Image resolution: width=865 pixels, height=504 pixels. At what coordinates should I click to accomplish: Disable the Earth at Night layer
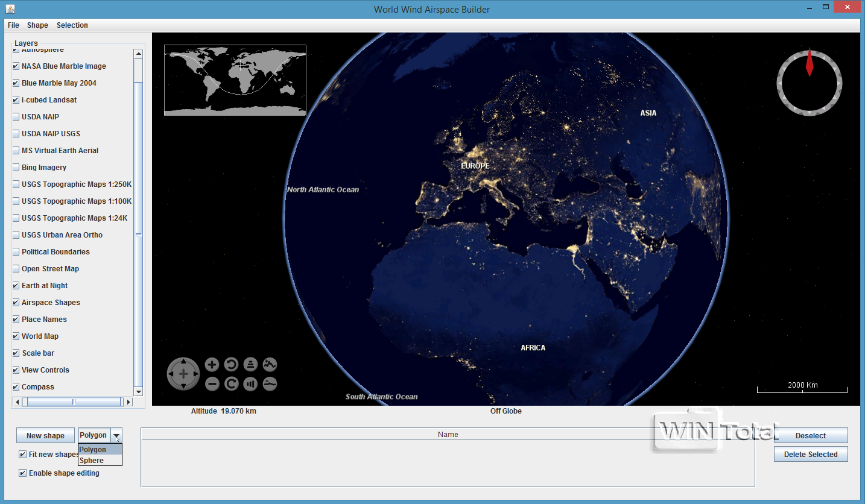tap(16, 286)
